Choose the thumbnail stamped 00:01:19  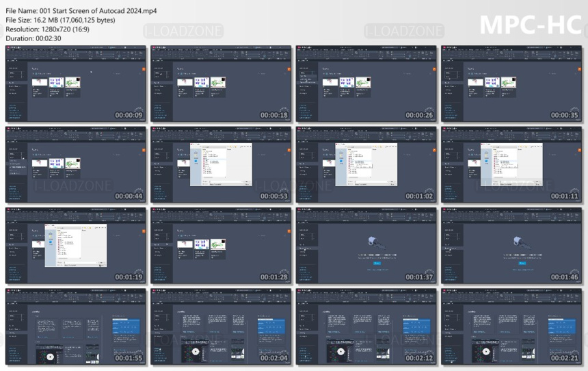coord(76,246)
